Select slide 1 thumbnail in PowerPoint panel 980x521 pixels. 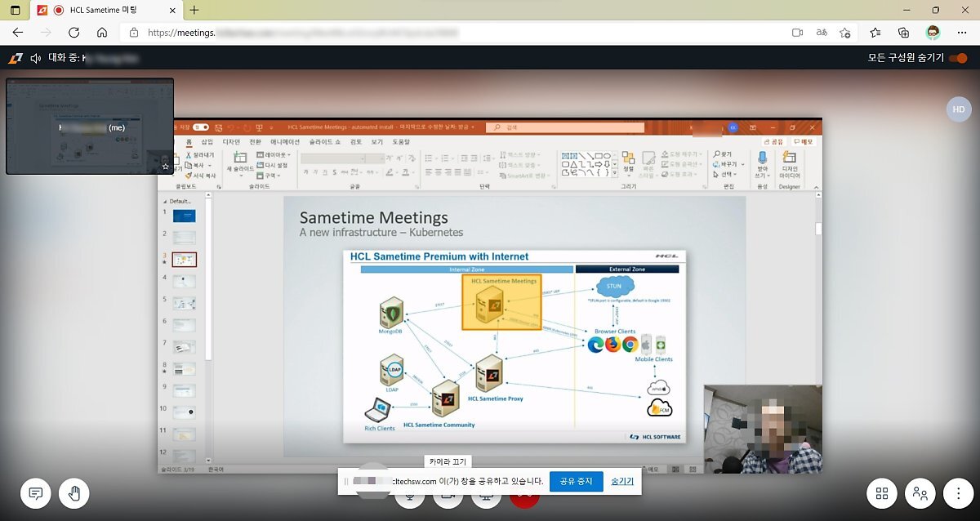(184, 216)
